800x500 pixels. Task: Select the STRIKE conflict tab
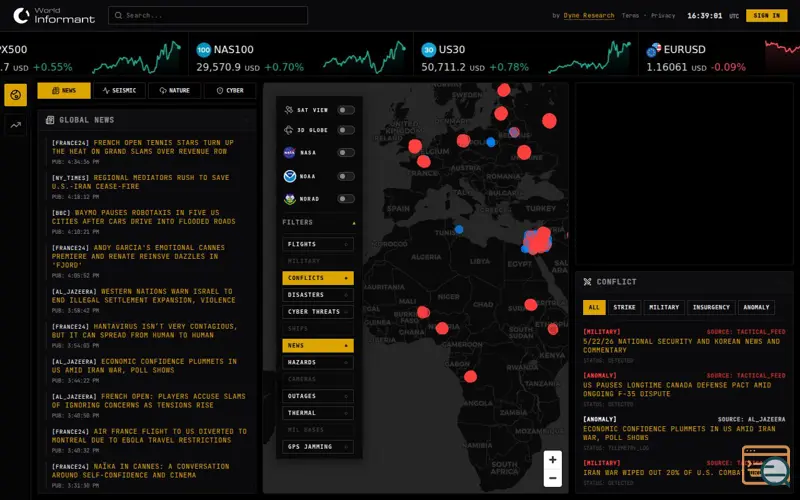tap(624, 307)
